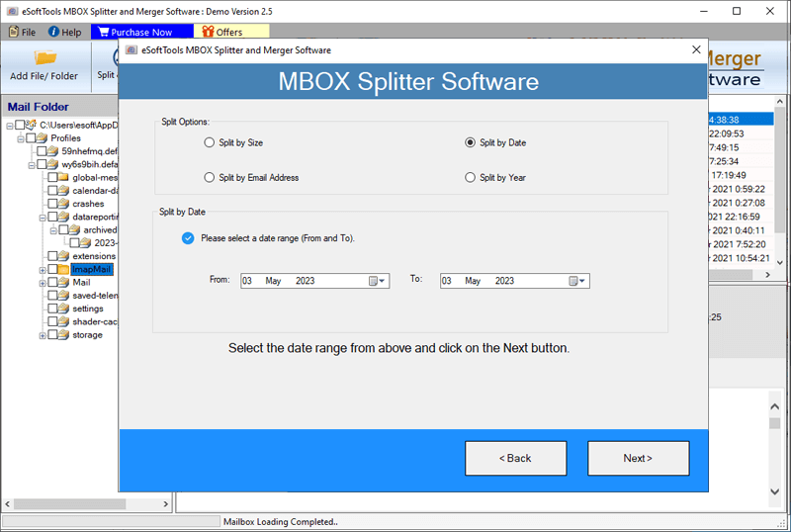Select the global-messages tree item
The width and height of the screenshot is (791, 532).
[95, 178]
